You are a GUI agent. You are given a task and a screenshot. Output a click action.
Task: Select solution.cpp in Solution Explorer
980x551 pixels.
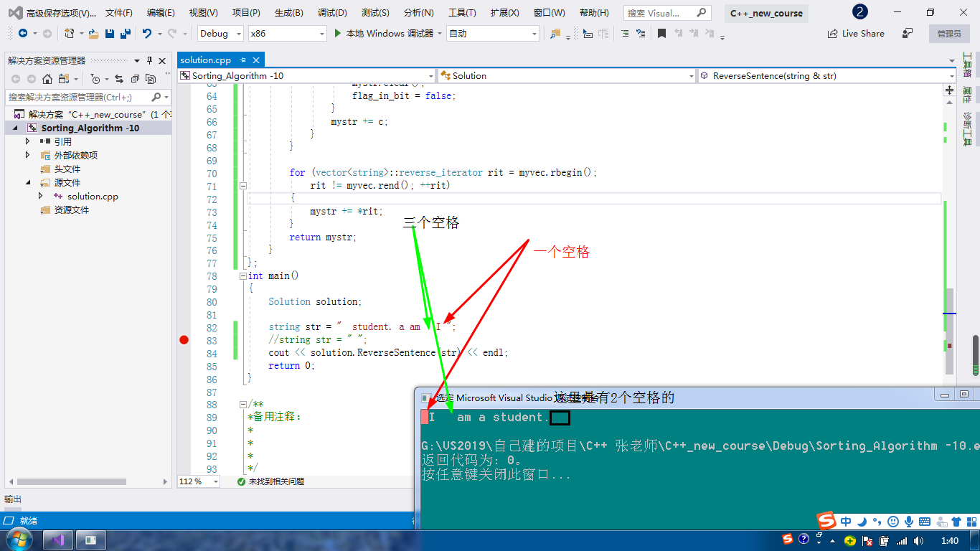93,196
